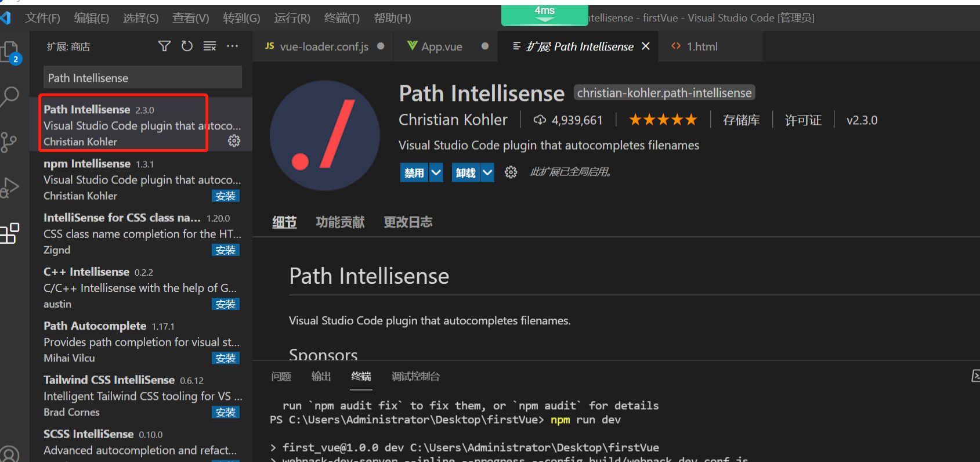Open the Accounts icon in activity bar
The height and width of the screenshot is (462, 980).
click(x=9, y=454)
